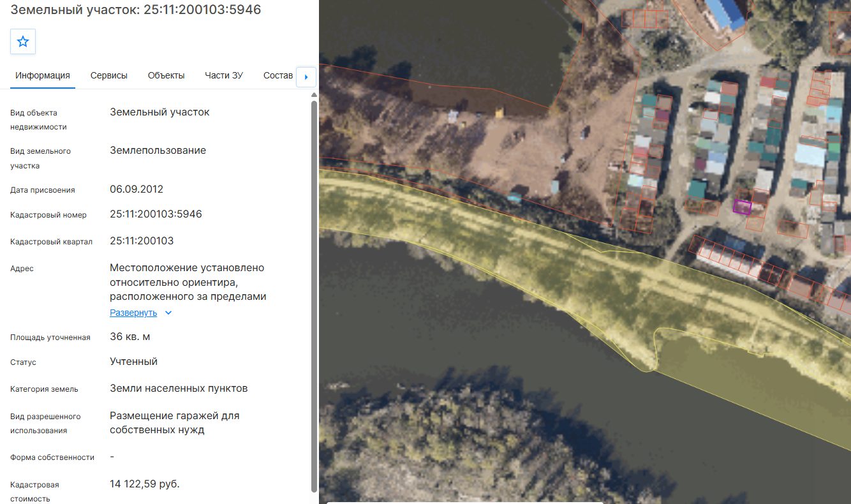Add parcel to favorites with star icon
The image size is (851, 504).
click(x=23, y=41)
